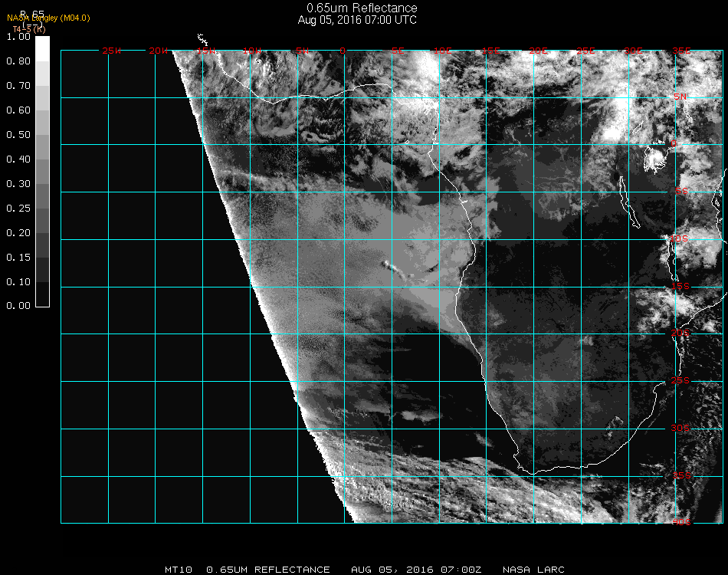Click the 15S latitude label
Viewport: 728px width, 575px height.
(680, 286)
